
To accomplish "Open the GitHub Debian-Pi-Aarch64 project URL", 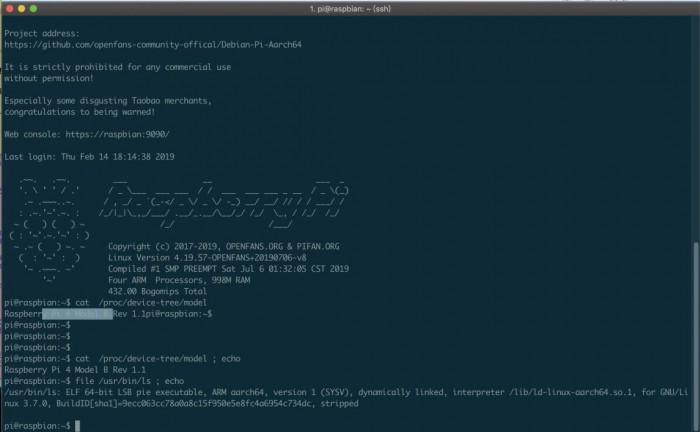I will [153, 45].
